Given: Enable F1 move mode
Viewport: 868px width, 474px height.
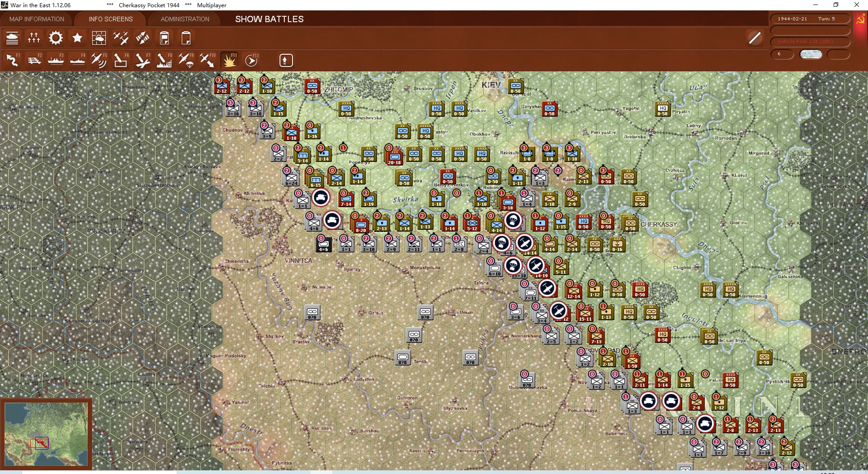Looking at the screenshot, I should (x=12, y=60).
